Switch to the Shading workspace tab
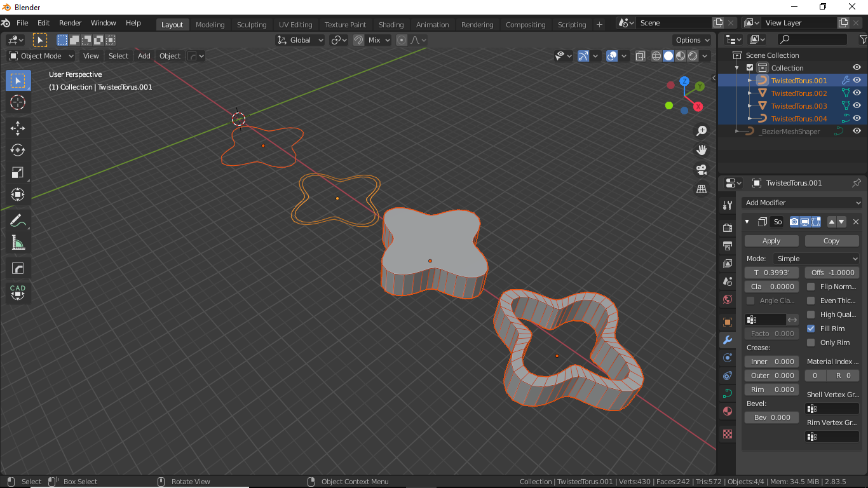This screenshot has width=868, height=488. pos(391,25)
